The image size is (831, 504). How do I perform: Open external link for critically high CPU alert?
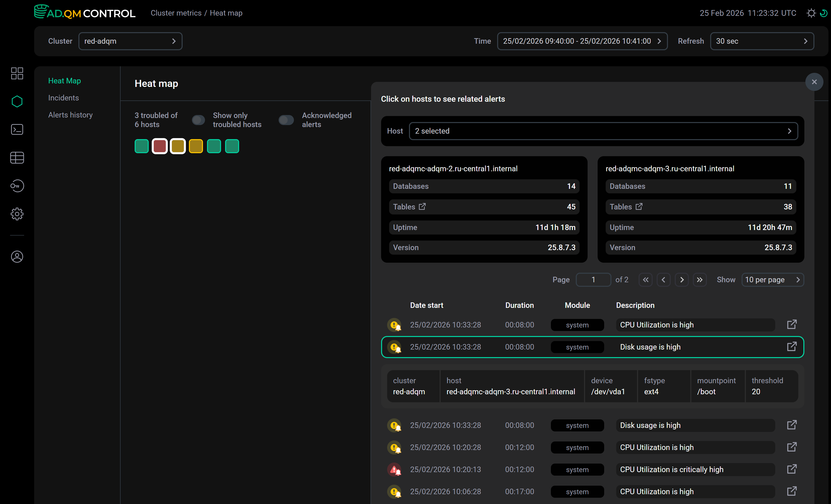click(792, 469)
